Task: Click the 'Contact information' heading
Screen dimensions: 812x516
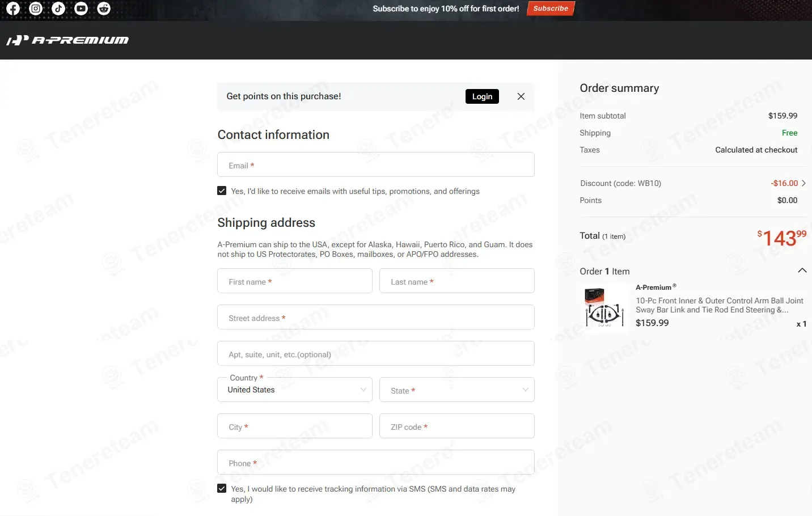Action: [273, 134]
